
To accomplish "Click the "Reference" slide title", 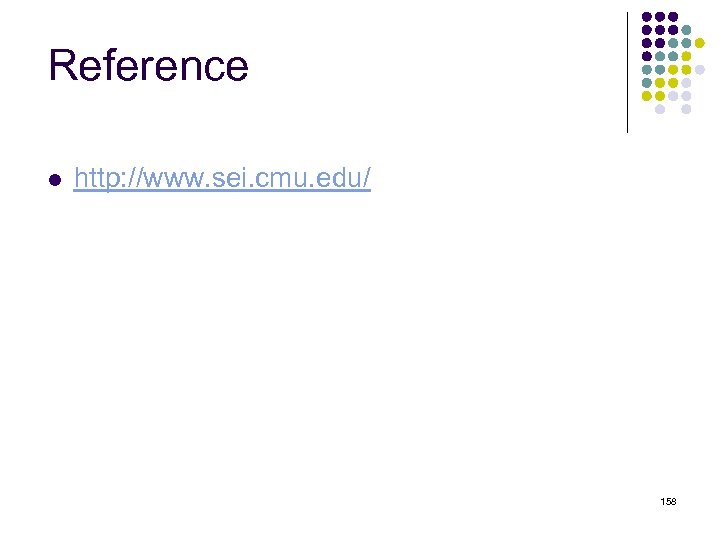I will (148, 66).
